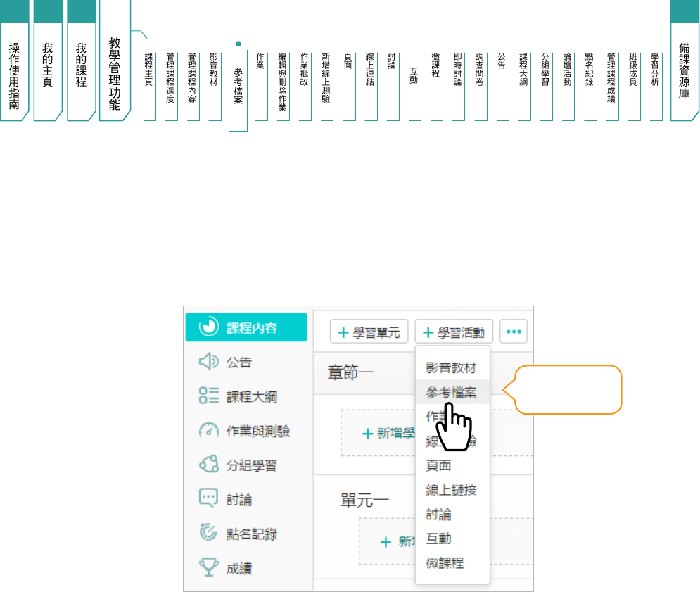Open the 作業與測驗 sidebar item
The height and width of the screenshot is (592, 700).
246,430
